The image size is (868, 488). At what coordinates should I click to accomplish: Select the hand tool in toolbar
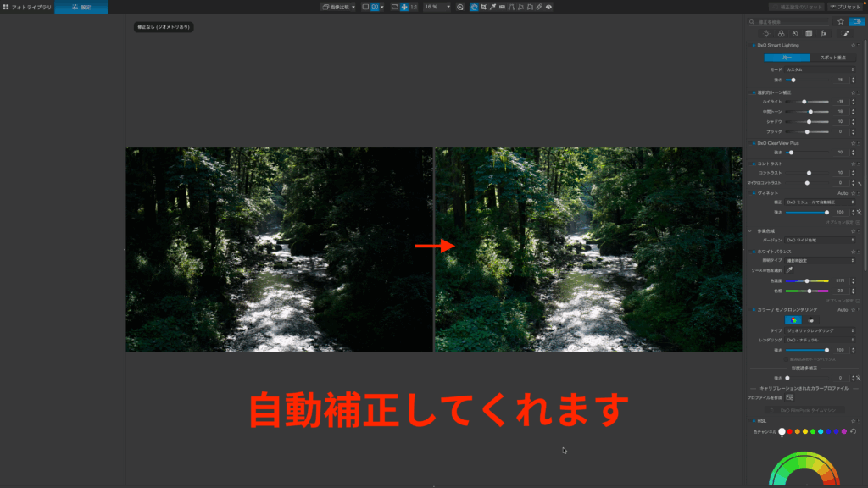(x=474, y=7)
